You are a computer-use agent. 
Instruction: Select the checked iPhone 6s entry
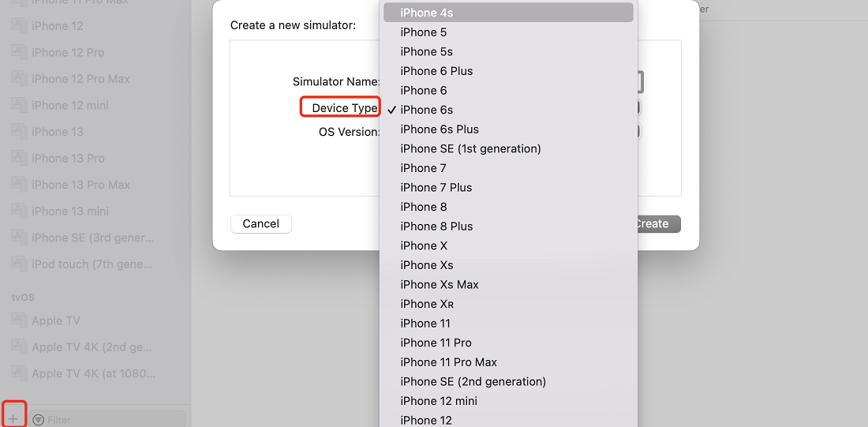point(508,110)
